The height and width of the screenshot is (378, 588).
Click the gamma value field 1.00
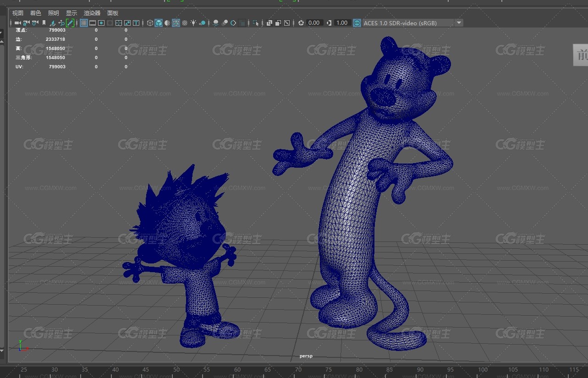(342, 23)
